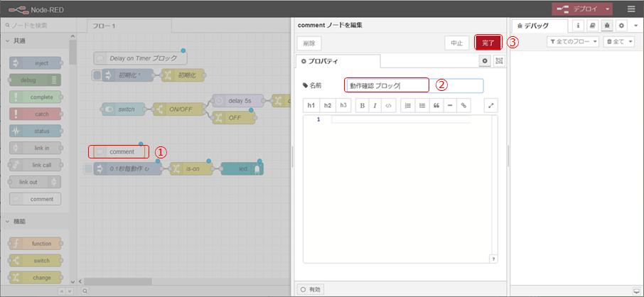Open the sidebar tabs dropdown arrow
Viewport: 644px width, 297px height.
(x=635, y=26)
